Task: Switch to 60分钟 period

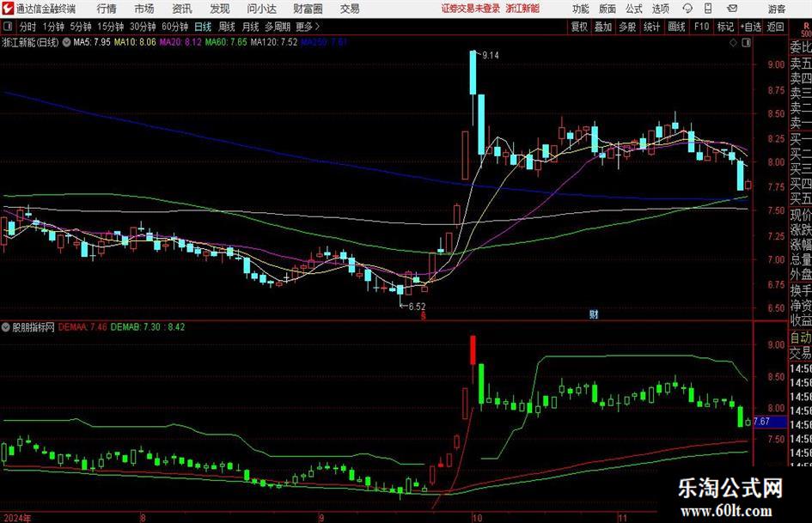Action: click(x=174, y=27)
